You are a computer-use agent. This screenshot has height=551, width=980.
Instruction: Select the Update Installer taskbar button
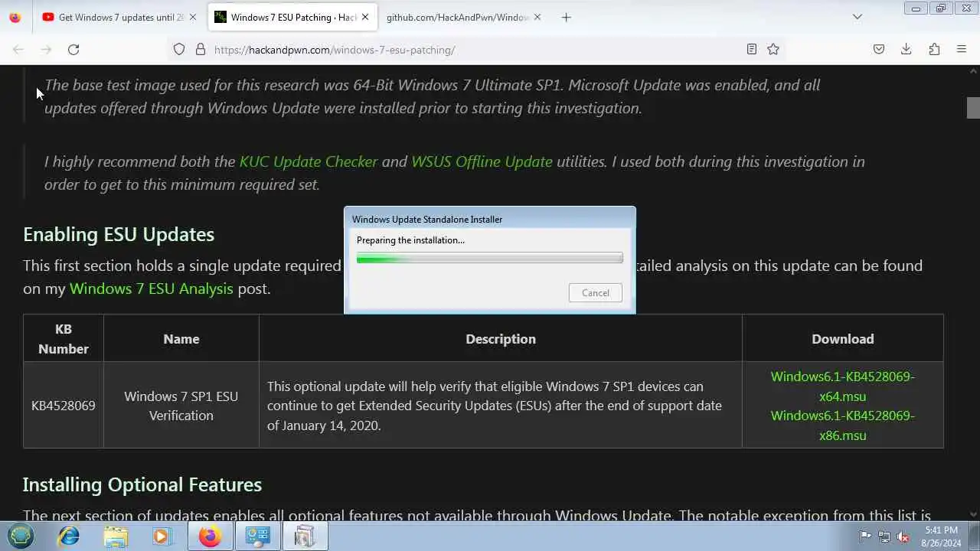[305, 536]
